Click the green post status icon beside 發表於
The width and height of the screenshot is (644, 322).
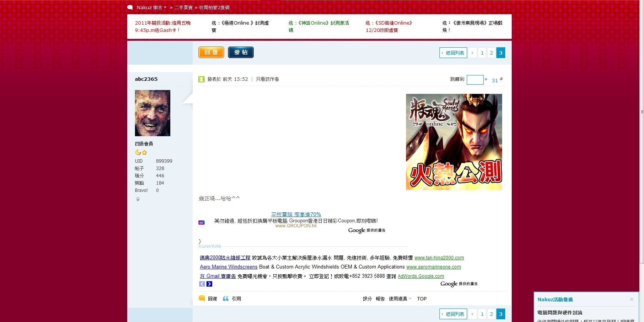(x=201, y=79)
